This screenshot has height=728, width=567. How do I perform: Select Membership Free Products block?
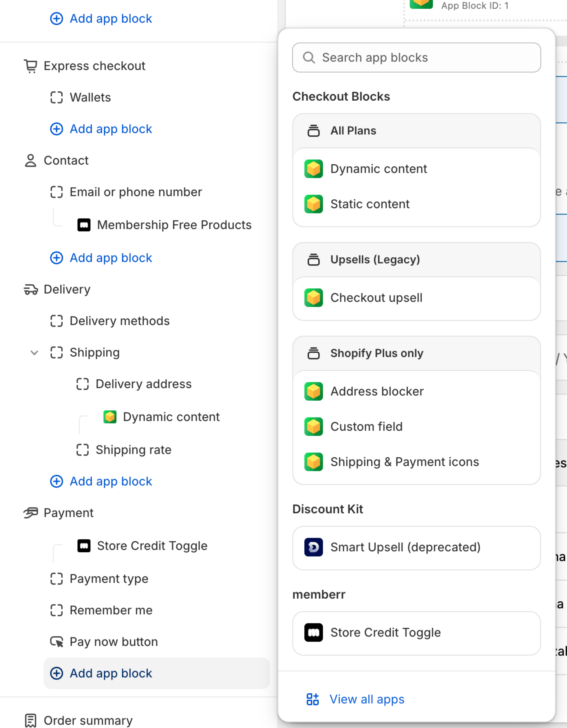[x=174, y=225]
